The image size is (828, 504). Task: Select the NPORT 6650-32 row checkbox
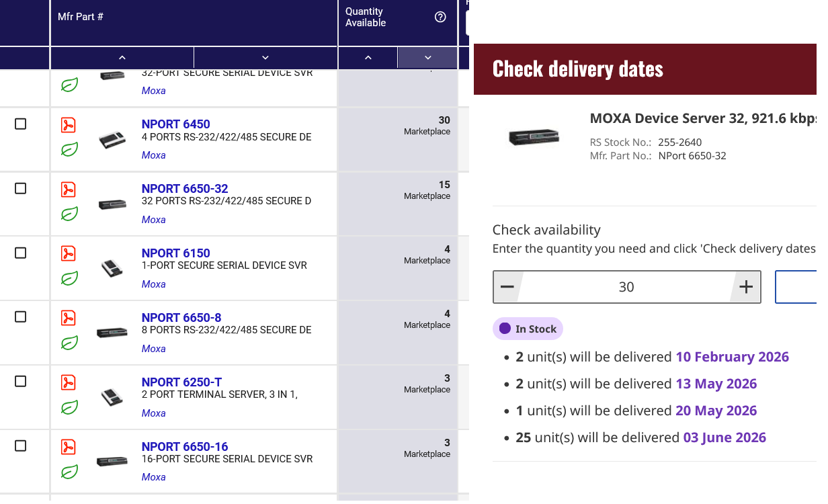21,189
